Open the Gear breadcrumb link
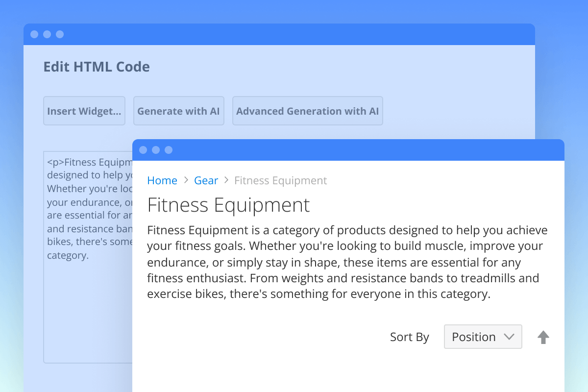 coord(206,180)
